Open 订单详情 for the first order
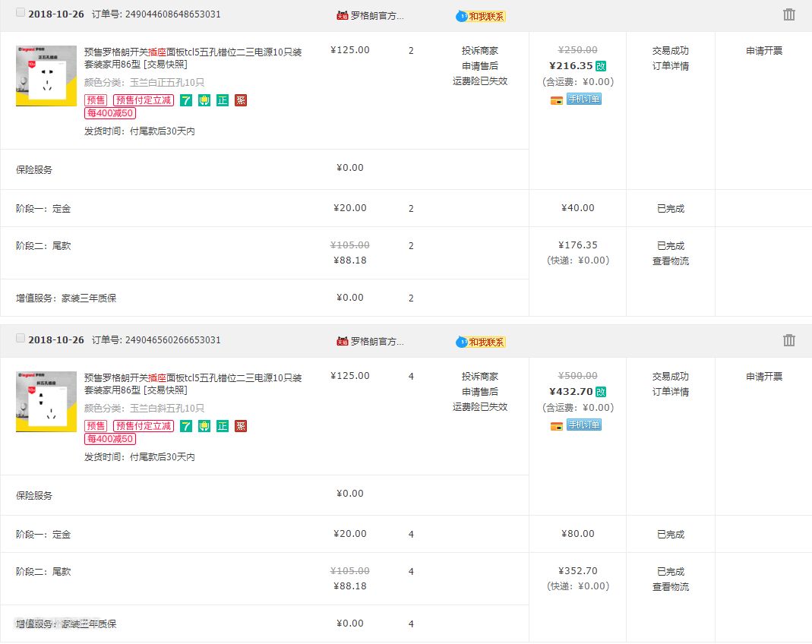Image resolution: width=812 pixels, height=644 pixels. pos(671,66)
